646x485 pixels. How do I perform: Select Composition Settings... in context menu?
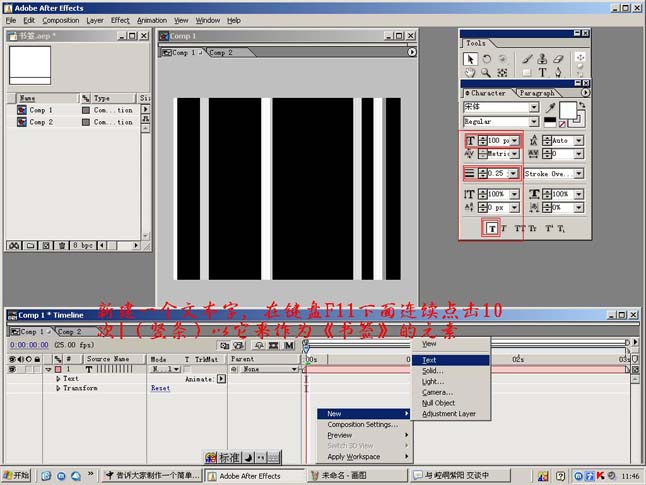pos(364,424)
